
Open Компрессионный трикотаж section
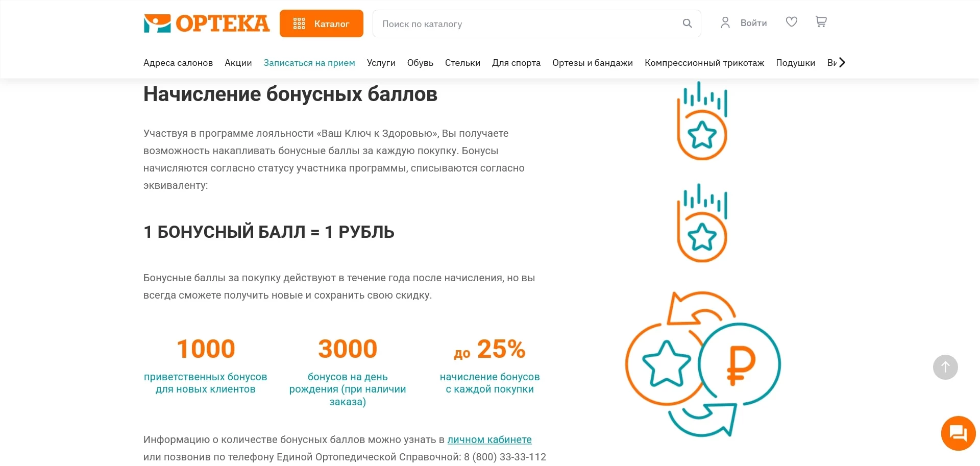704,63
